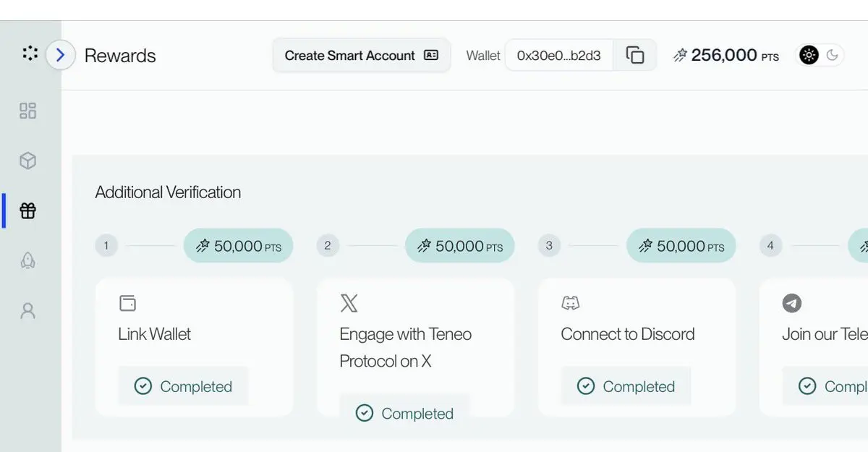Copy the wallet address with copy icon
Image resolution: width=868 pixels, height=452 pixels.
tap(634, 56)
